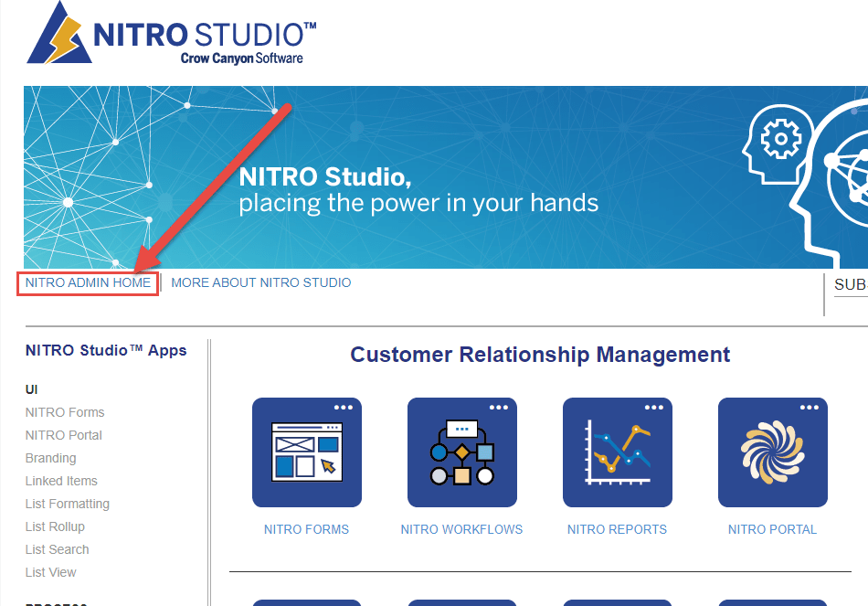Open List Rollup in the sidebar
868x606 pixels.
coord(55,526)
